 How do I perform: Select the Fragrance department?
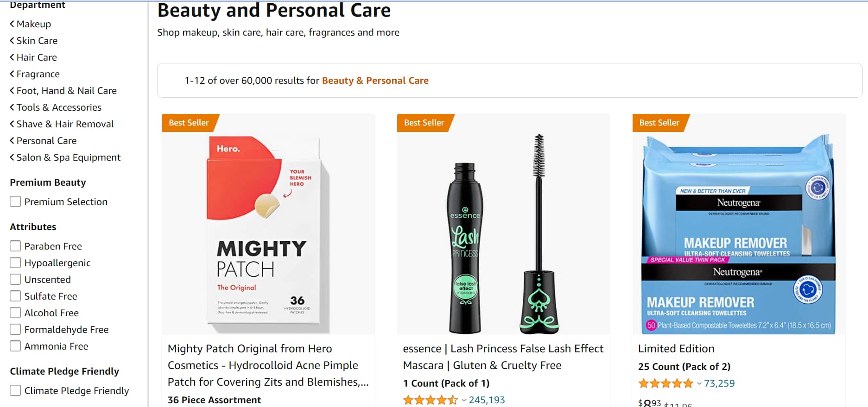point(38,74)
